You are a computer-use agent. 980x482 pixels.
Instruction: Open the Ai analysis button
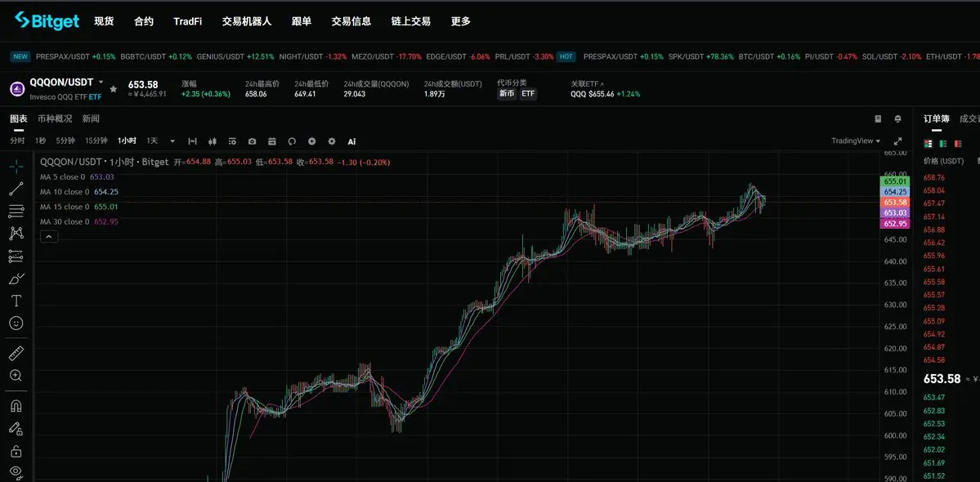352,141
